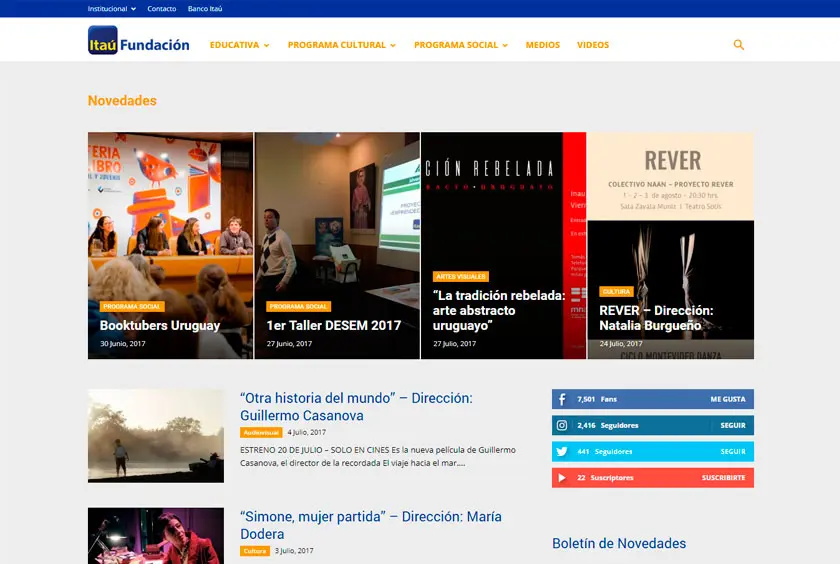
Task: Click the Programa Social tag on Booktubers card
Action: (132, 306)
